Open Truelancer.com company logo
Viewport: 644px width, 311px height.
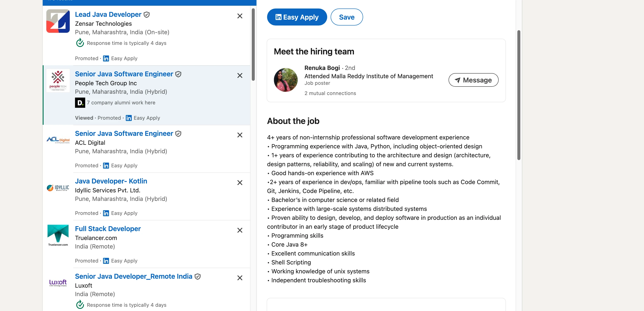click(x=58, y=235)
